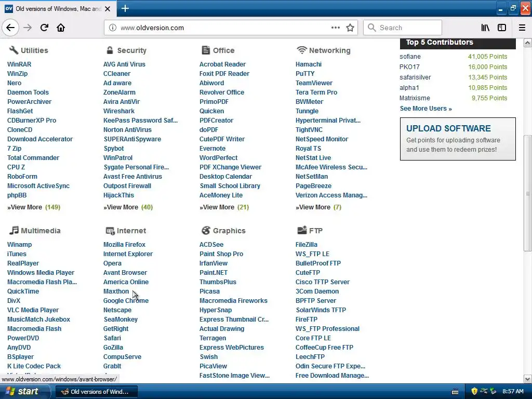Open the Safari link
The height and width of the screenshot is (399, 532).
(112, 338)
